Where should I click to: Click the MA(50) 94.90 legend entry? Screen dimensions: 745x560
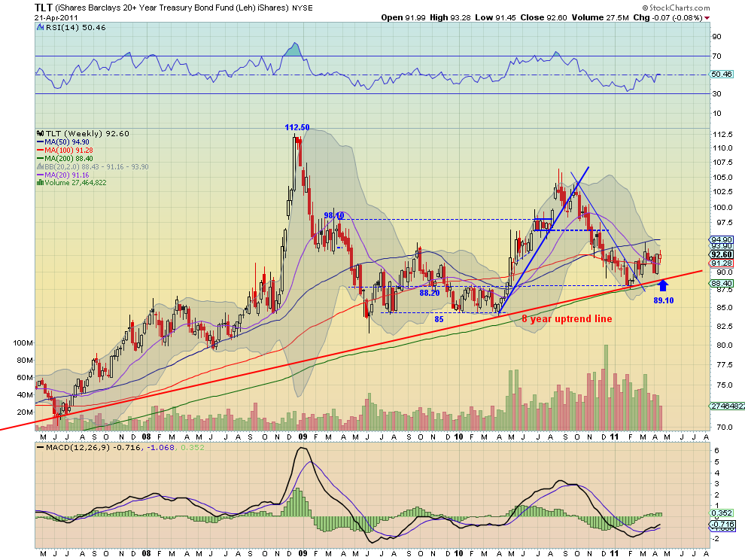tap(66, 142)
